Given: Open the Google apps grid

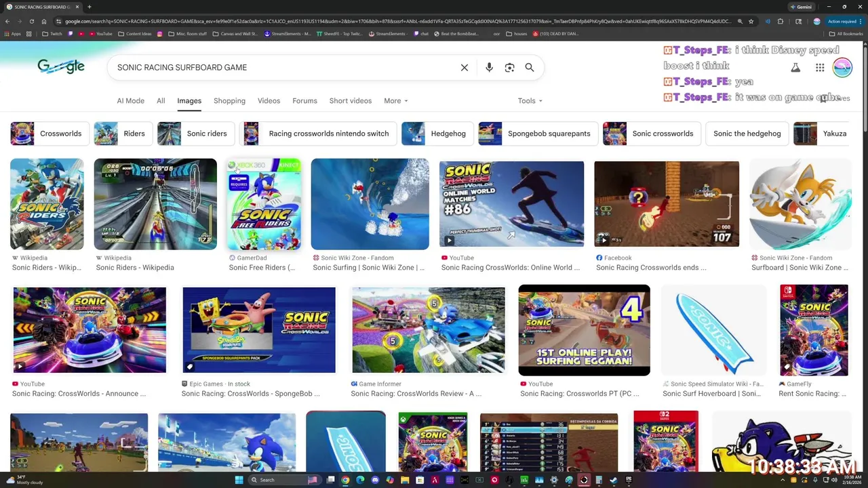Looking at the screenshot, I should (820, 68).
